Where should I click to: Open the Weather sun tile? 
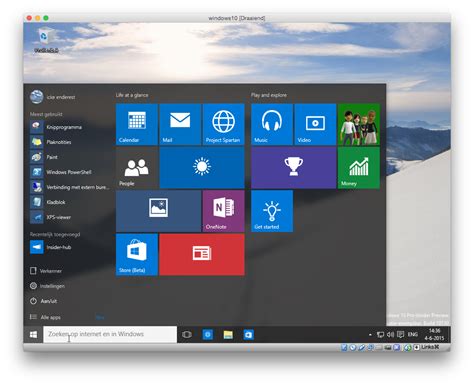[x=202, y=168]
